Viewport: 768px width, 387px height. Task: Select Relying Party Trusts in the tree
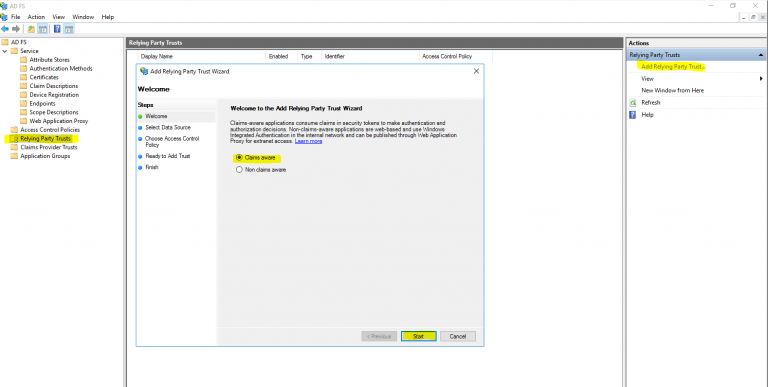pyautogui.click(x=46, y=139)
